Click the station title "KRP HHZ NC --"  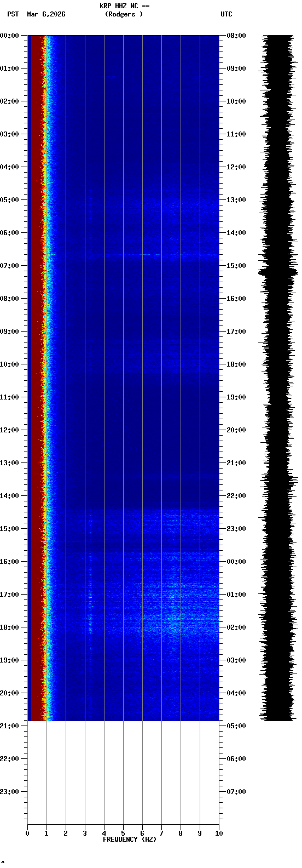pyautogui.click(x=124, y=6)
